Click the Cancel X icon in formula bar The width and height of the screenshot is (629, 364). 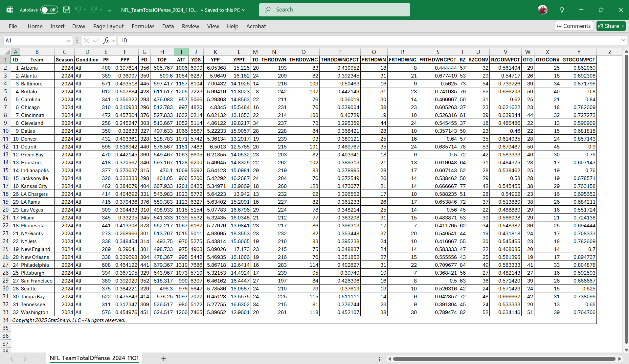(x=86, y=40)
